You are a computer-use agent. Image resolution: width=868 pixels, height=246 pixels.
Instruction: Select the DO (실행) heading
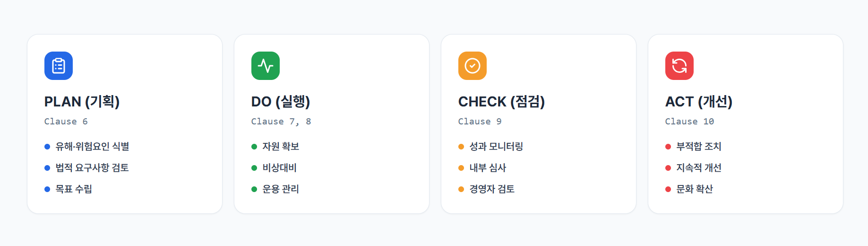coord(281,102)
